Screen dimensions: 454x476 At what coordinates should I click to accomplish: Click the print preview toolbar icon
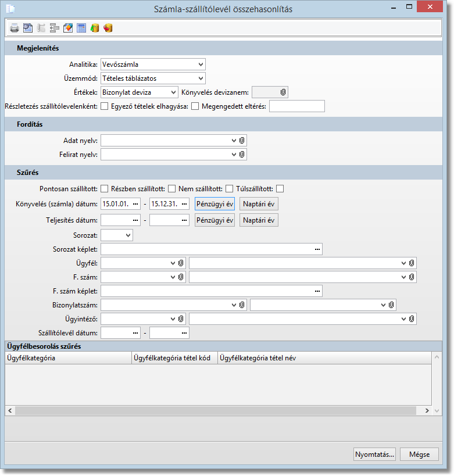click(x=27, y=28)
